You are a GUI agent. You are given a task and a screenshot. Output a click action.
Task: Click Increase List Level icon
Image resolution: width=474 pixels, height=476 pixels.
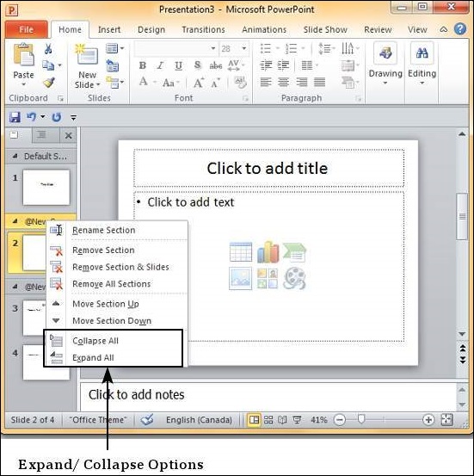[x=284, y=65]
